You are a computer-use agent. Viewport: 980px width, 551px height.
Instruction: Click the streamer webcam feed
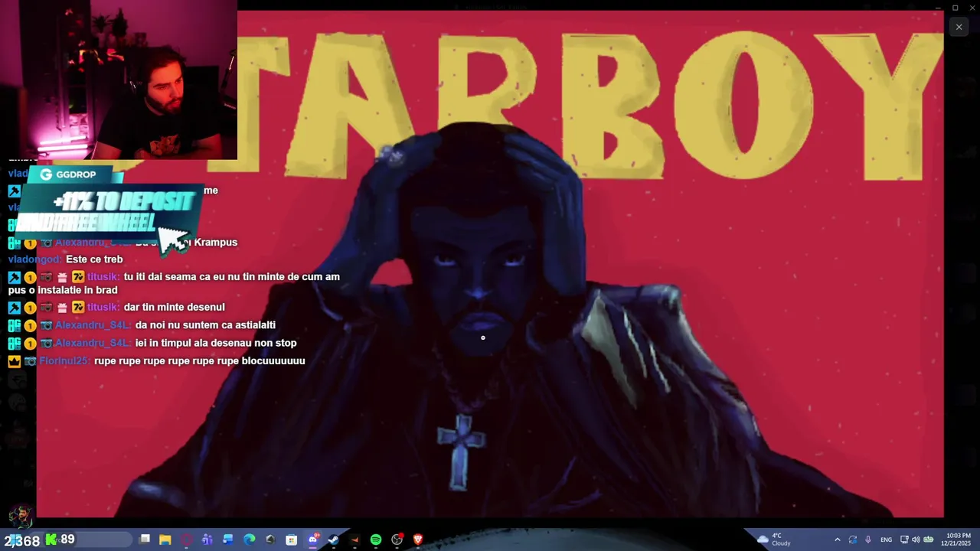pyautogui.click(x=119, y=80)
